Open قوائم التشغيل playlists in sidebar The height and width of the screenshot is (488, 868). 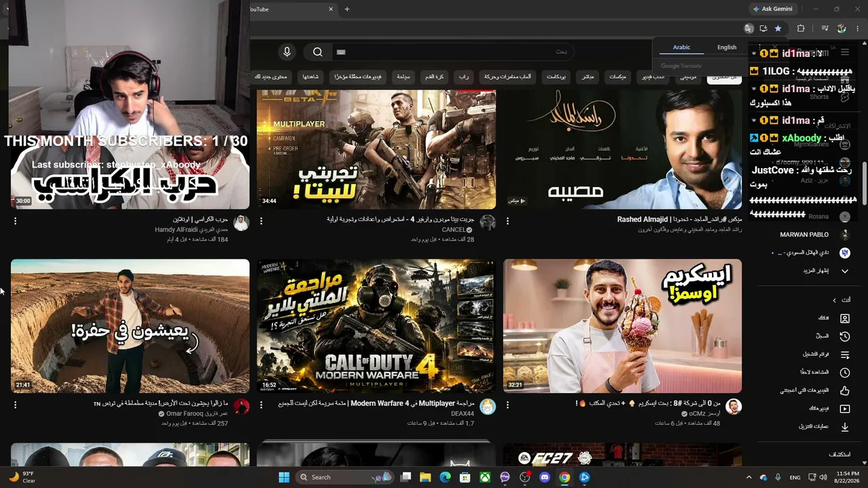[x=808, y=354]
